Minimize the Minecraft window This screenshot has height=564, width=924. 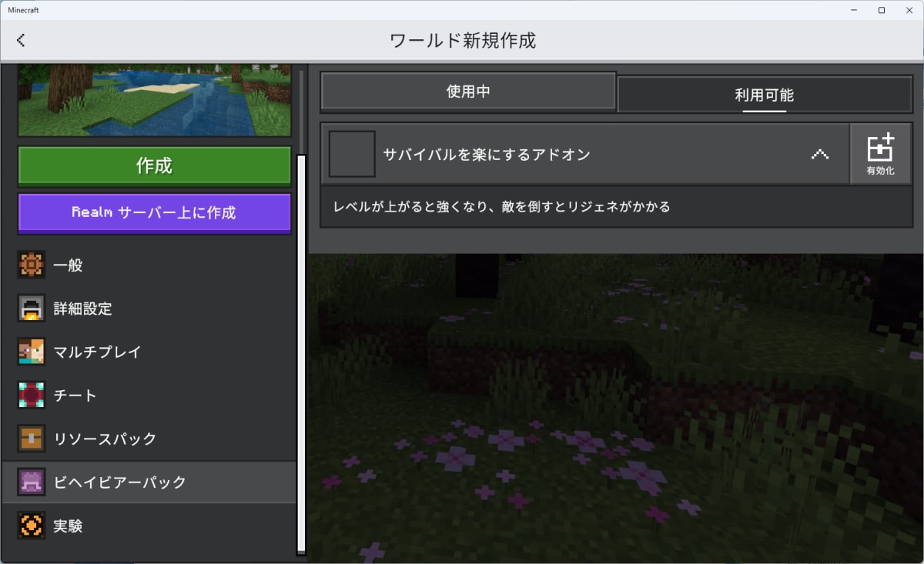(855, 10)
